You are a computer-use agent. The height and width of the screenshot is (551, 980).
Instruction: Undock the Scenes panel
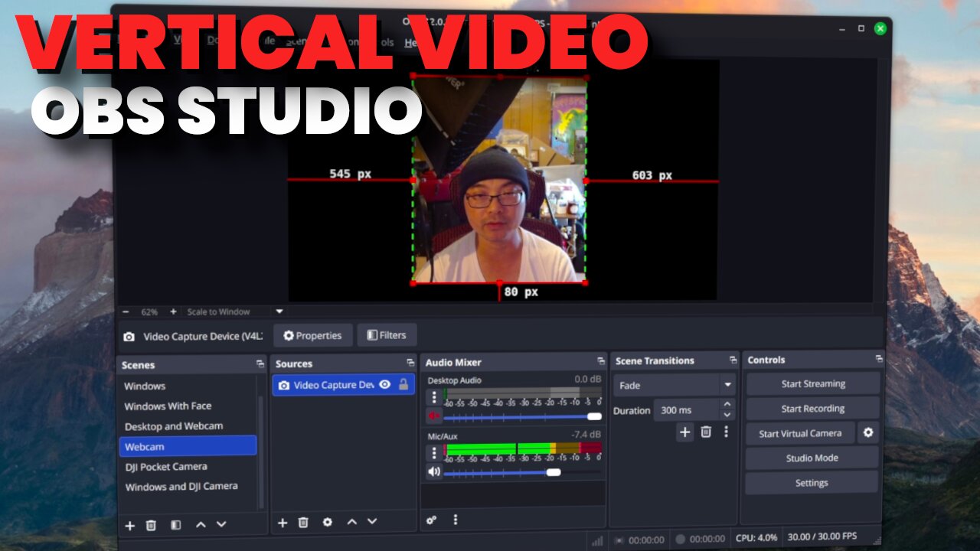click(261, 364)
